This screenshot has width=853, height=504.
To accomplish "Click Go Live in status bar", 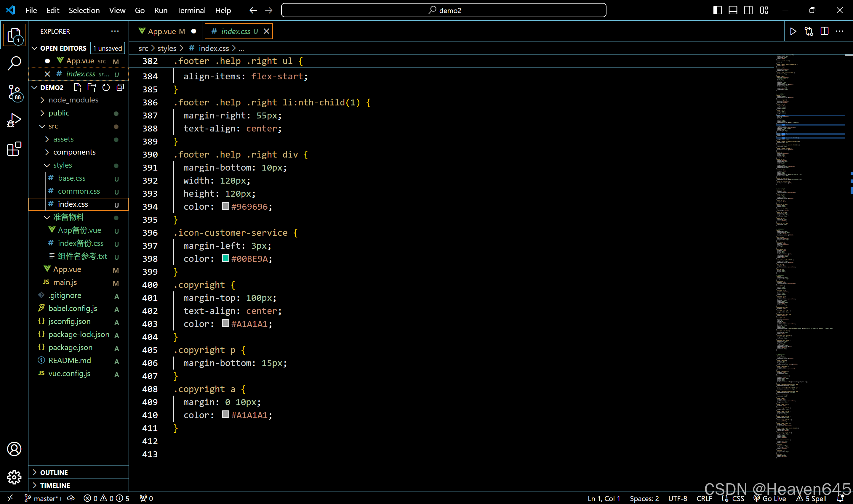I will click(770, 498).
